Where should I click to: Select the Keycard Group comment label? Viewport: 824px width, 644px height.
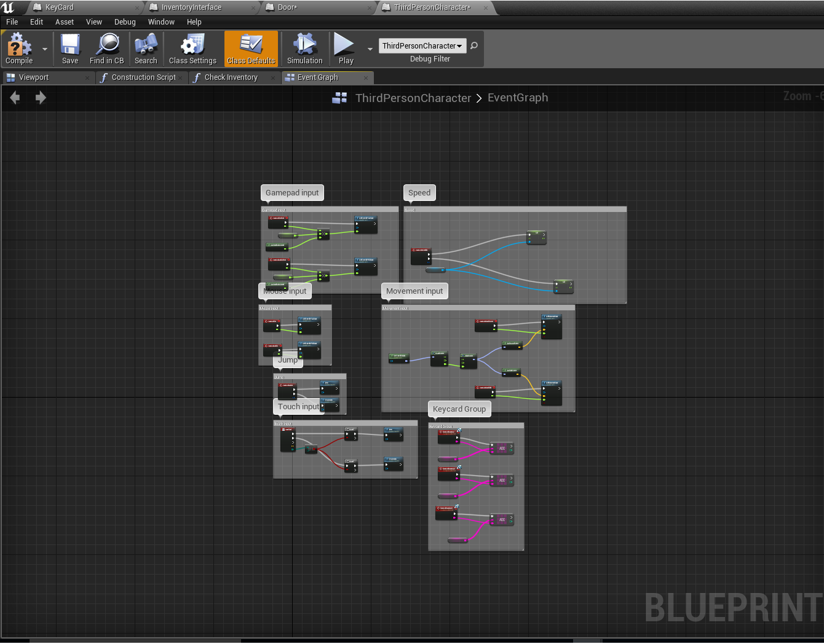click(459, 409)
